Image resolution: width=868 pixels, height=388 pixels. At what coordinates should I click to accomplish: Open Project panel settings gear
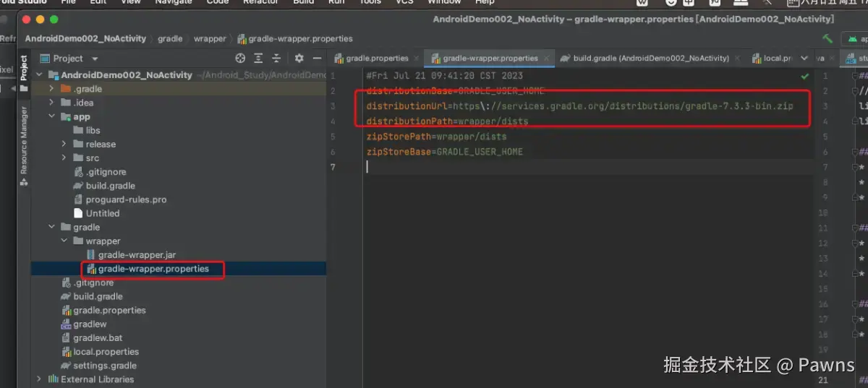click(299, 59)
